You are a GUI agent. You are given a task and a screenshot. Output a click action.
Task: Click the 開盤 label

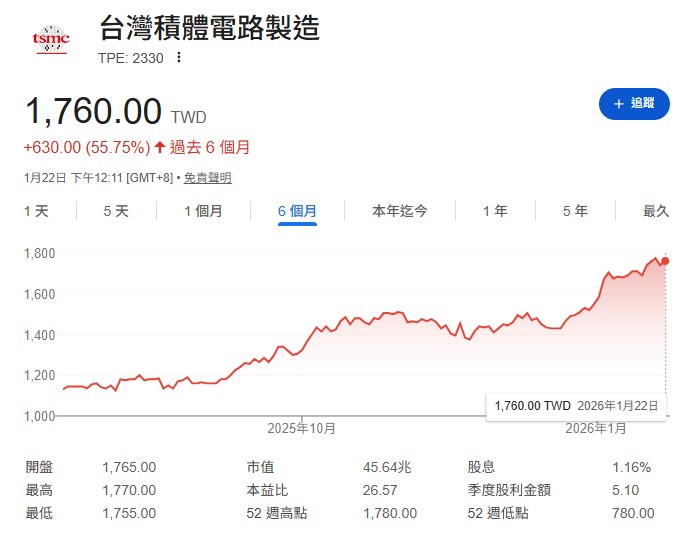tap(39, 467)
